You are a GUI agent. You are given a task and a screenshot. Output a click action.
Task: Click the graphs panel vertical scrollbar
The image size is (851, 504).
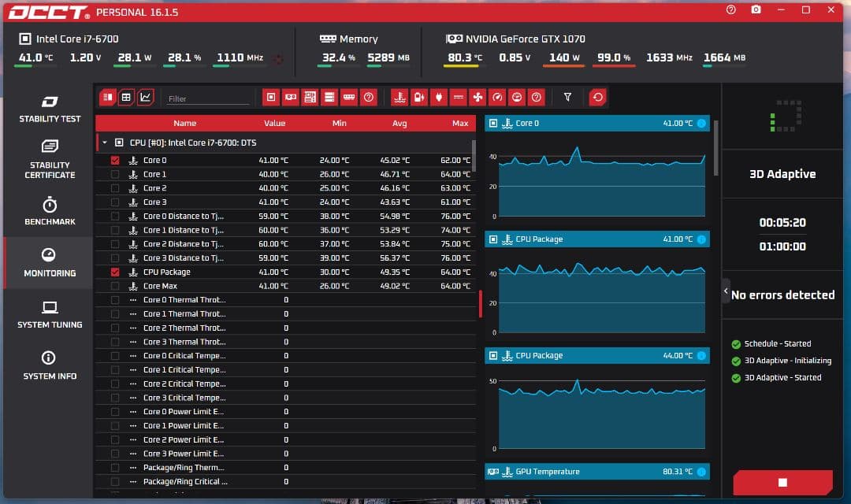pos(715,148)
